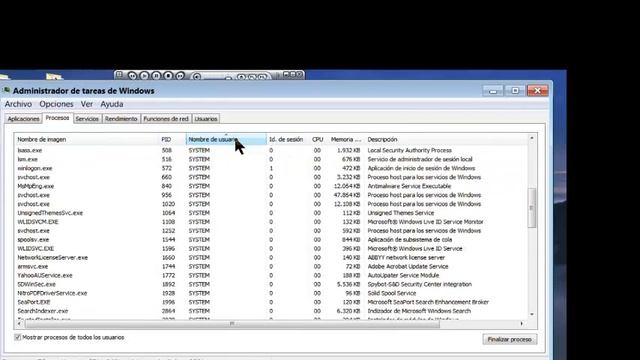Select the SeaPort.EXE process
This screenshot has width=640, height=360.
[271, 302]
